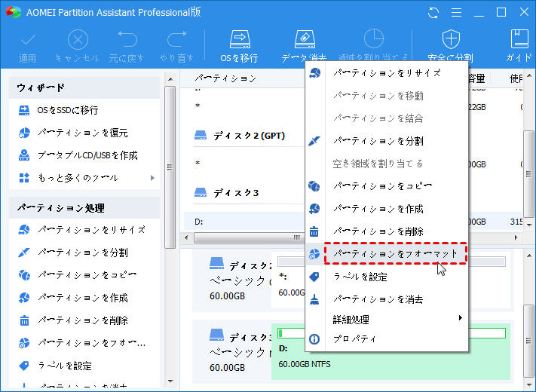The height and width of the screenshot is (392, 536).
Task: Click the パーティション処理 section header
Action: pyautogui.click(x=84, y=208)
